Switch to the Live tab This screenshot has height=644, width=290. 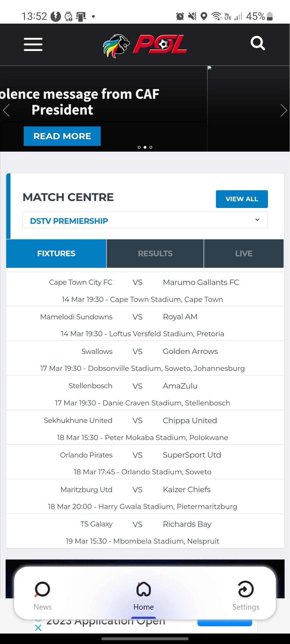point(244,254)
